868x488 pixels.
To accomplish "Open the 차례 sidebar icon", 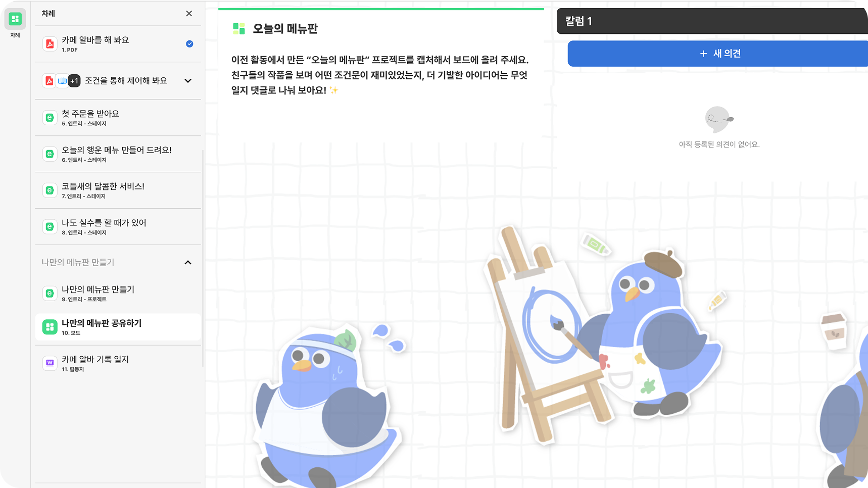I will pyautogui.click(x=15, y=19).
